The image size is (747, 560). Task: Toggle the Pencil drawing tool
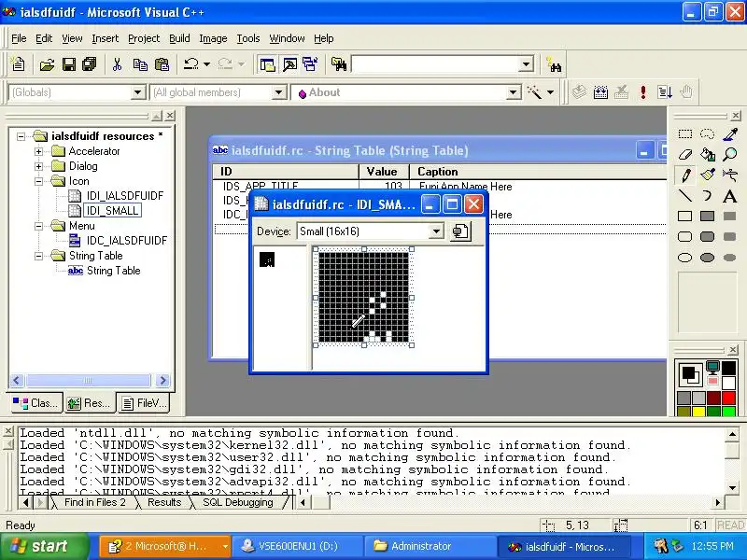[x=685, y=175]
